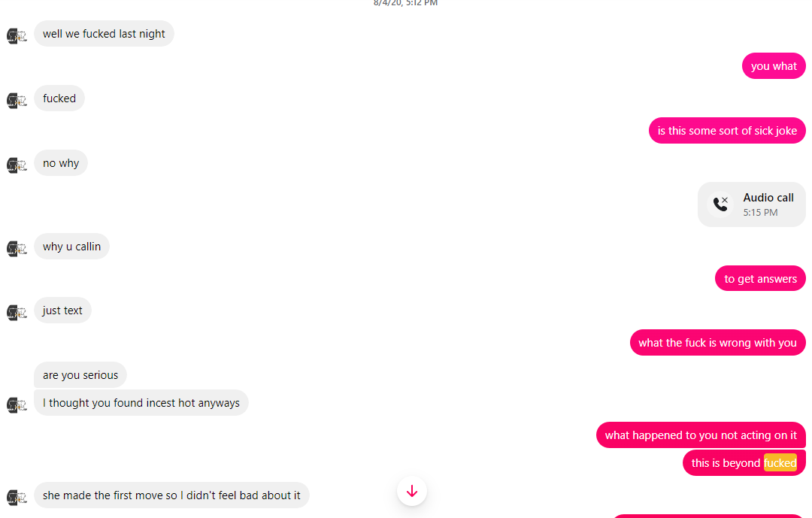
Task: Click the avatar beside the bottom gray message
Action: click(x=17, y=497)
